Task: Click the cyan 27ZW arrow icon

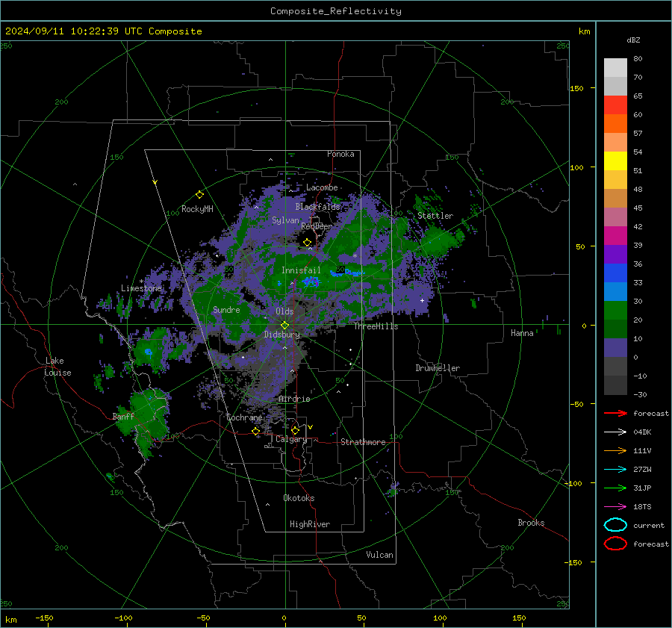Action: click(615, 470)
